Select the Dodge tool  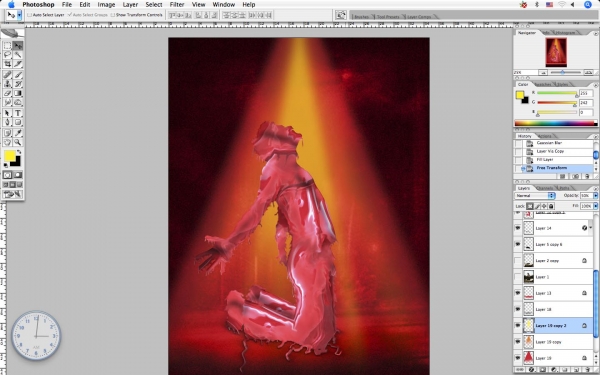pyautogui.click(x=18, y=102)
